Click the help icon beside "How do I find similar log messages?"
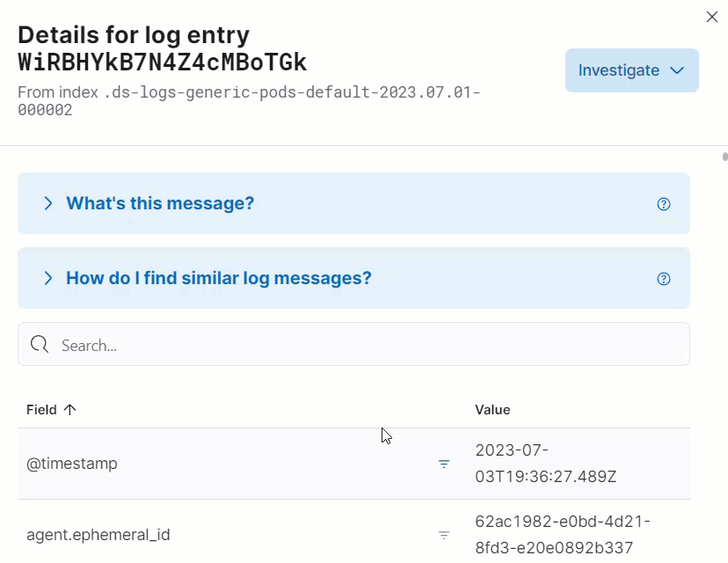 [664, 278]
